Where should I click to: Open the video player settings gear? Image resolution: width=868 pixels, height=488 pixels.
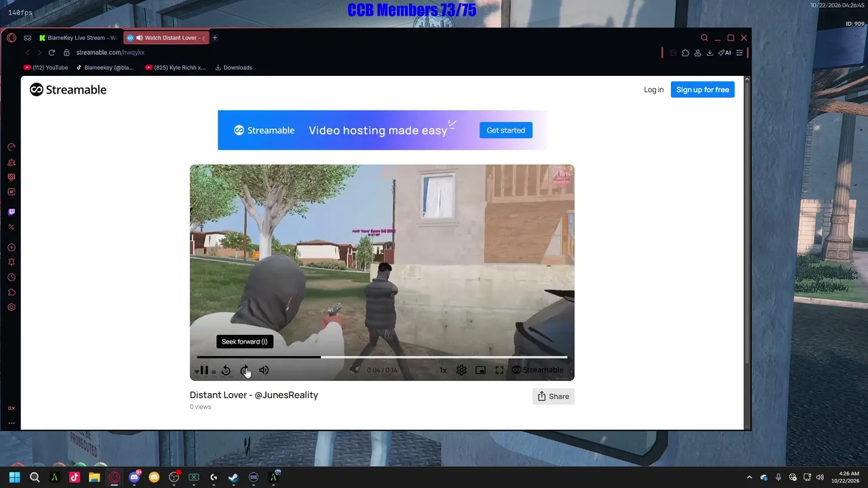(461, 370)
